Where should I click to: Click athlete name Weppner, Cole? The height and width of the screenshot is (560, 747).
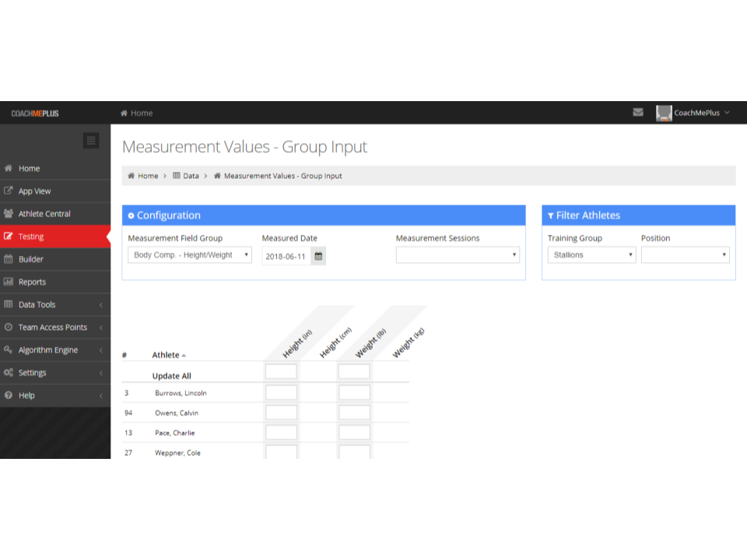(x=177, y=453)
